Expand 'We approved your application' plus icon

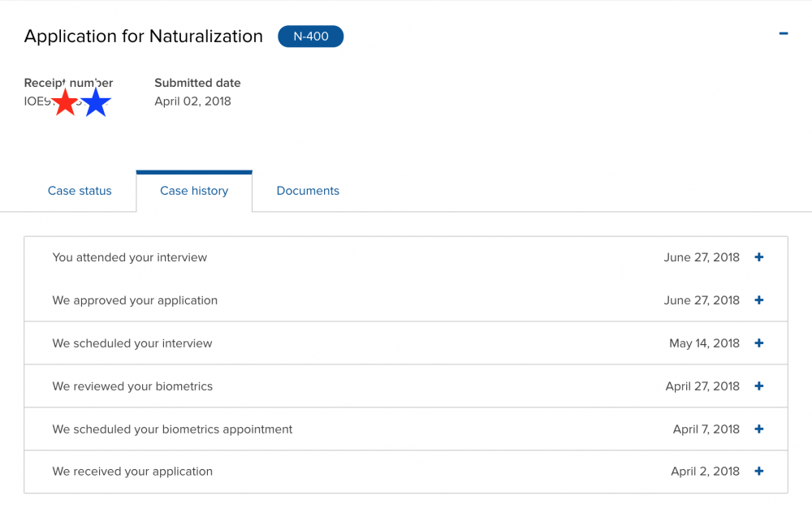[x=759, y=300]
